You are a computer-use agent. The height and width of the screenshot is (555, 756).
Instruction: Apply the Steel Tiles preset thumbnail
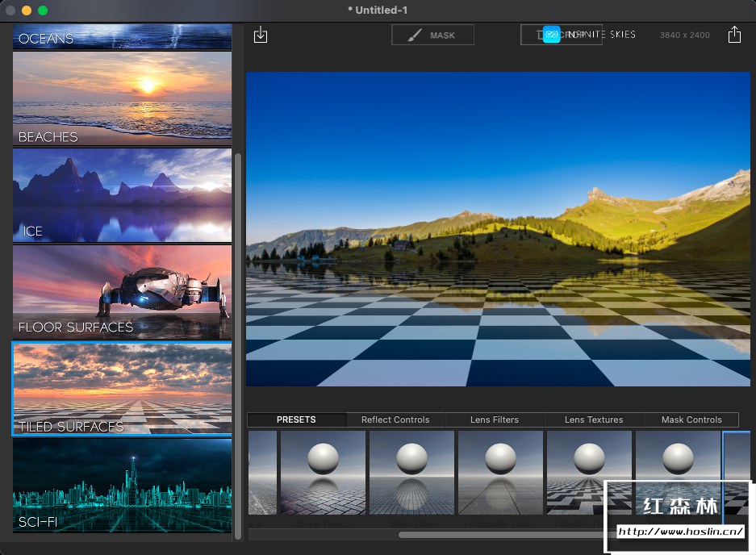(x=411, y=473)
